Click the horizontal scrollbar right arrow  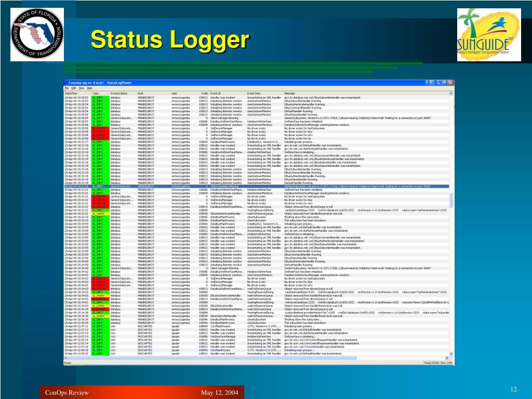point(446,358)
